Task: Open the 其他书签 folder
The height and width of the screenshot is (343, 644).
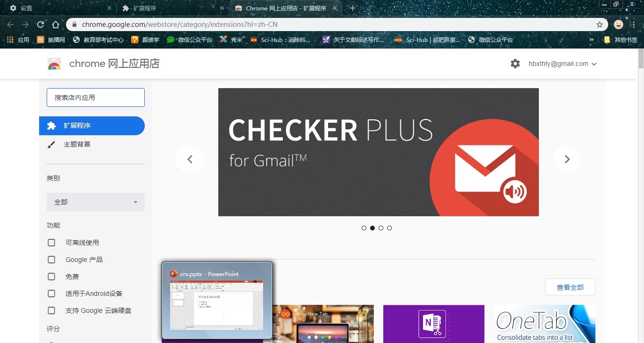Action: click(620, 40)
